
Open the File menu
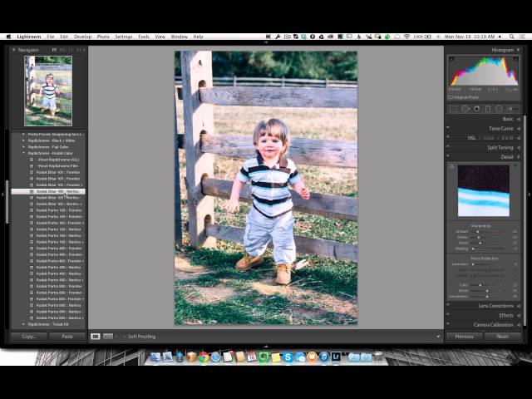pyautogui.click(x=51, y=37)
